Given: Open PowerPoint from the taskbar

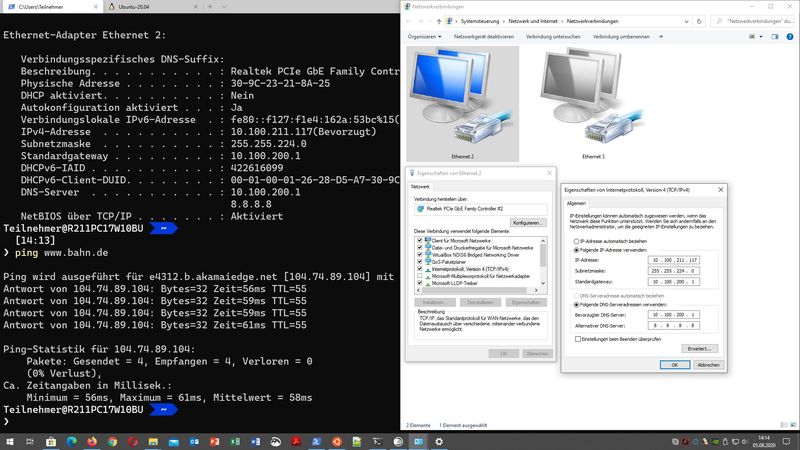Looking at the screenshot, I should point(214,442).
